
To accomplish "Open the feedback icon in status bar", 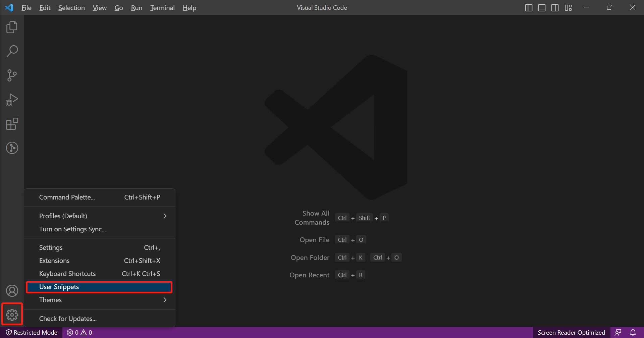I will coord(618,332).
